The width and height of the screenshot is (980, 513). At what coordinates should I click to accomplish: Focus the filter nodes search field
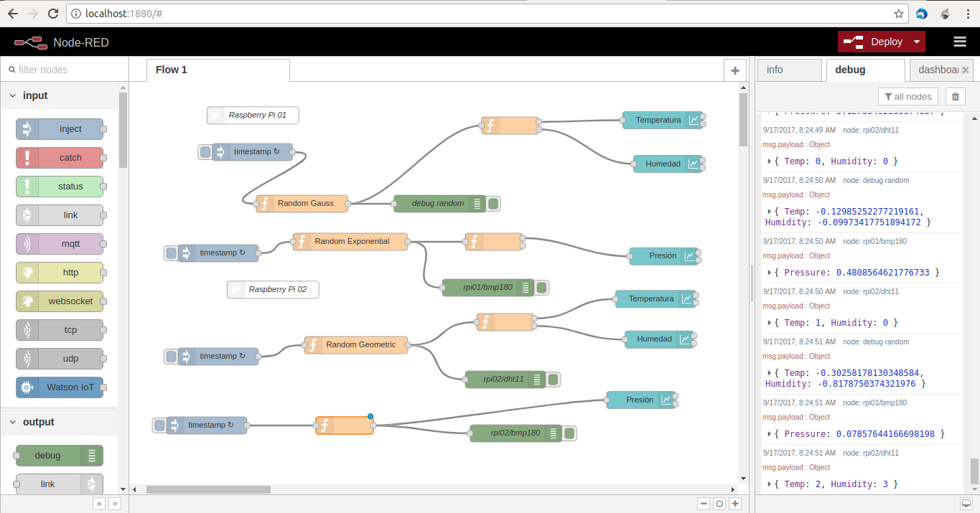[x=65, y=70]
